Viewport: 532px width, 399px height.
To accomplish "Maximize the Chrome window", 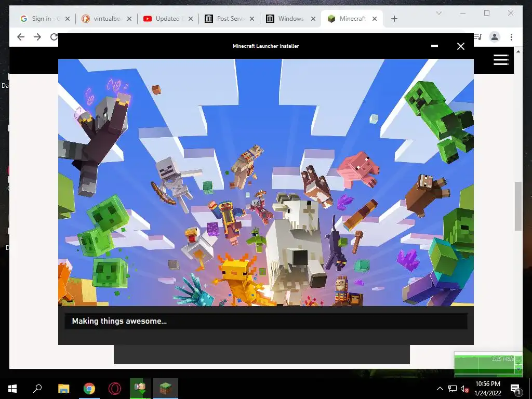I will tap(487, 13).
